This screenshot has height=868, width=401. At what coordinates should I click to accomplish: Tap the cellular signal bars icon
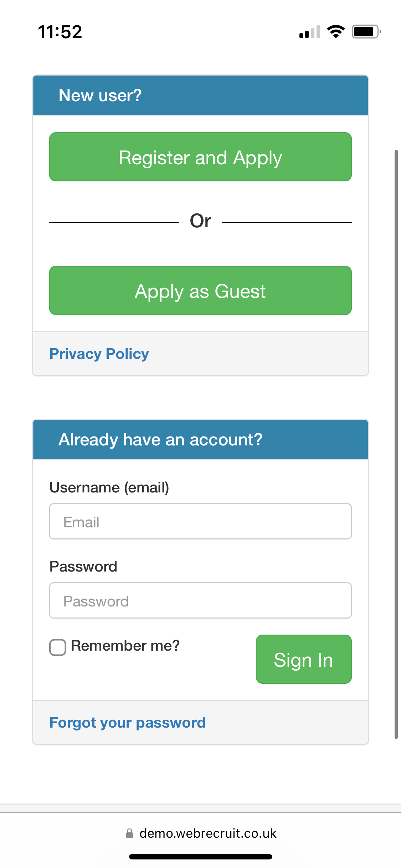point(309,32)
